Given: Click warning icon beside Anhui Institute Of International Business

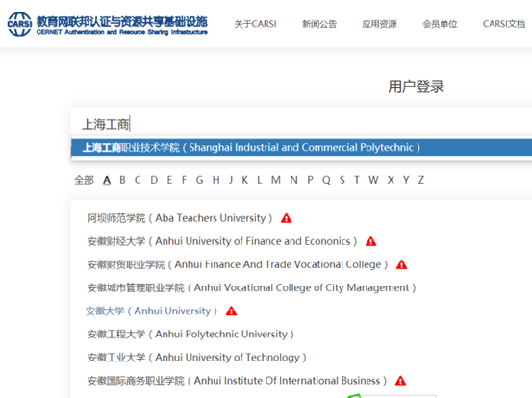Looking at the screenshot, I should pyautogui.click(x=401, y=381).
